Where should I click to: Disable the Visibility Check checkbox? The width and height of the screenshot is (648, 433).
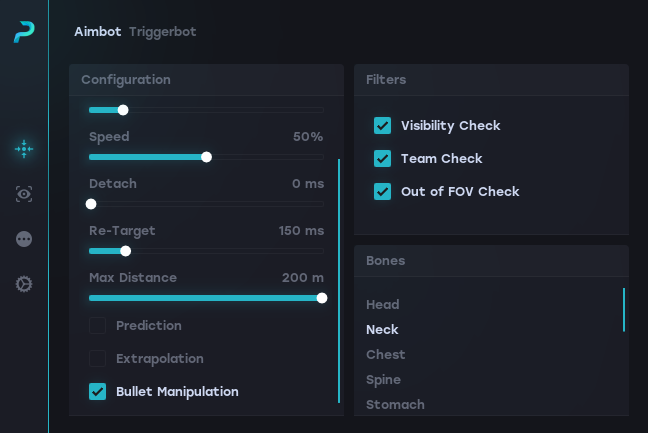[382, 125]
